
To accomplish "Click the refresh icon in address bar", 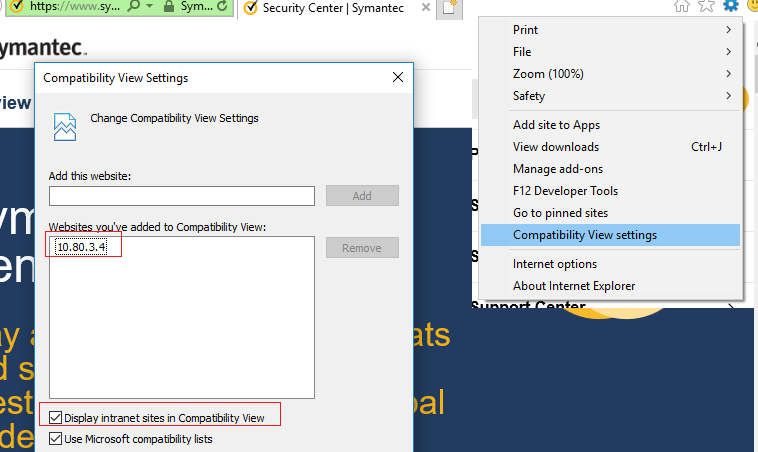I will tap(222, 6).
